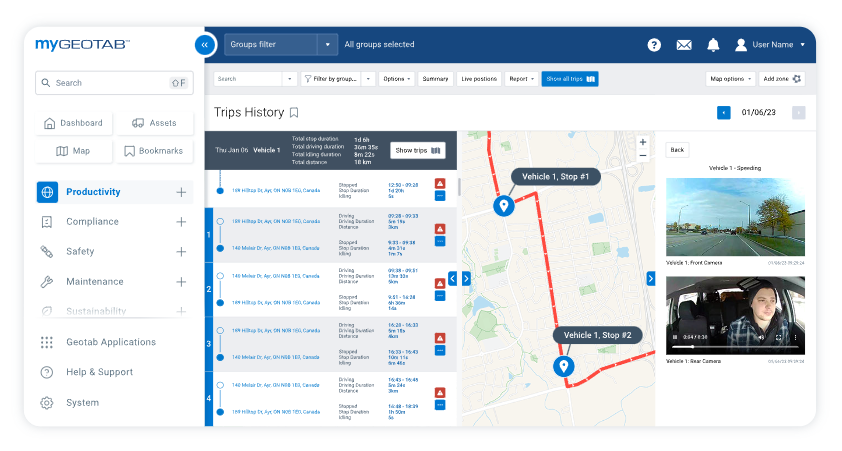
Task: Zoom out on the map
Action: pos(643,156)
